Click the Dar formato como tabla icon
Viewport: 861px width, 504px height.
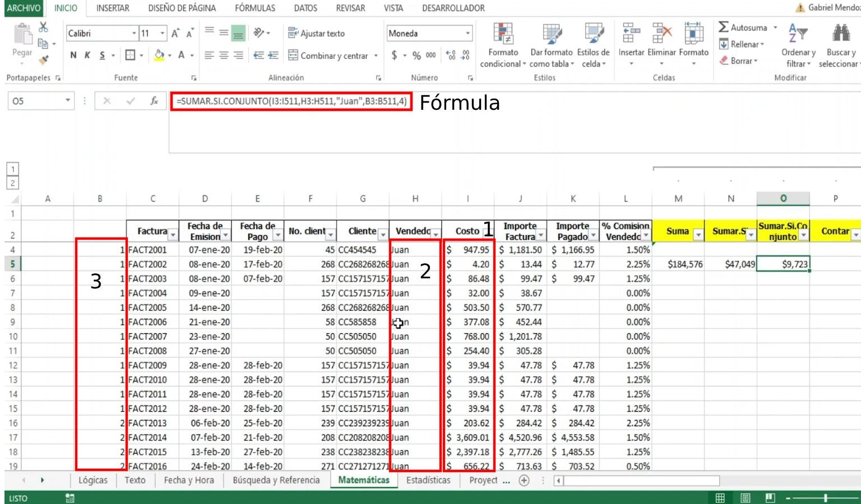(552, 34)
